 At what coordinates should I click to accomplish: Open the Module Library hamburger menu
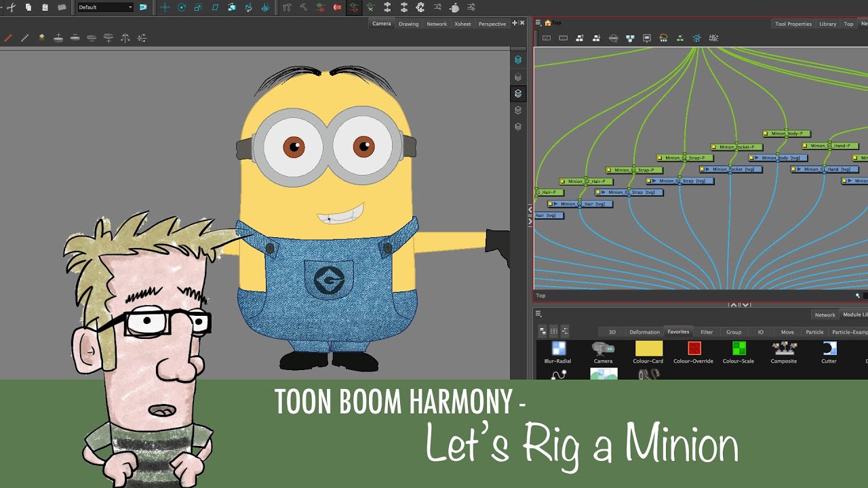point(538,314)
